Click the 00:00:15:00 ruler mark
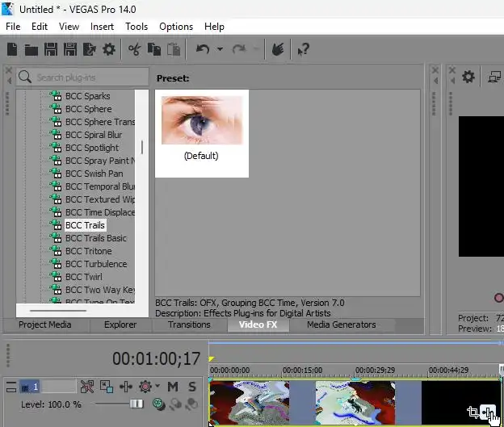The height and width of the screenshot is (427, 504). click(302, 370)
